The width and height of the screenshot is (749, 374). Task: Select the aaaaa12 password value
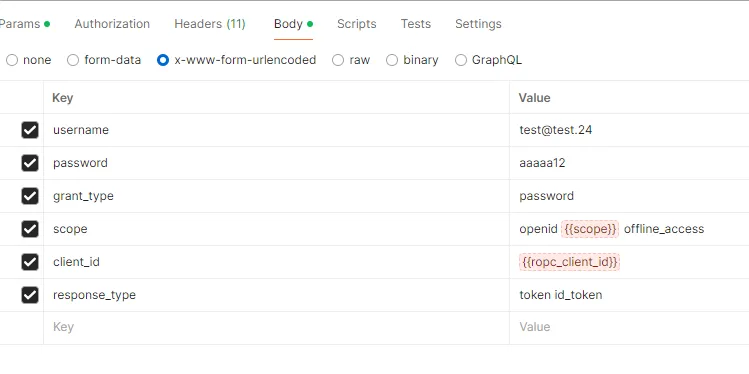(542, 163)
